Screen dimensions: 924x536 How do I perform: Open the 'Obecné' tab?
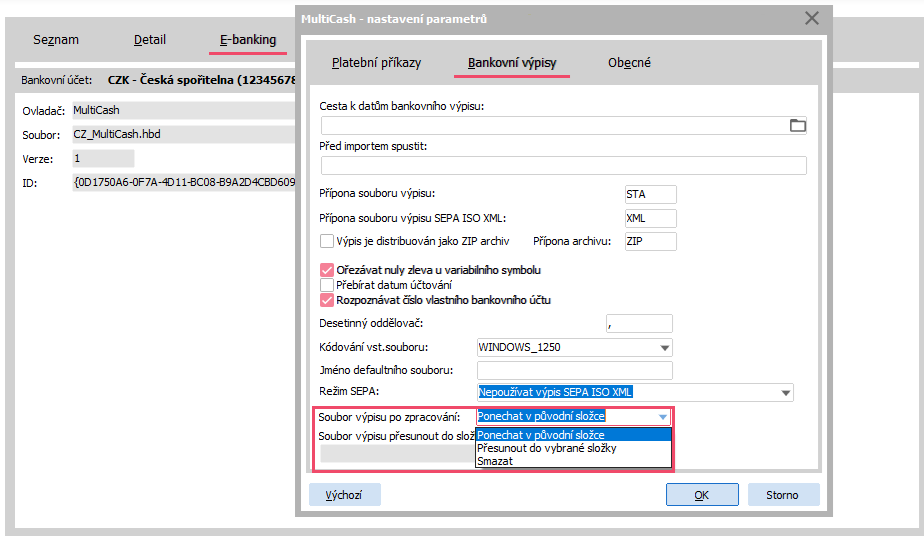click(x=629, y=62)
